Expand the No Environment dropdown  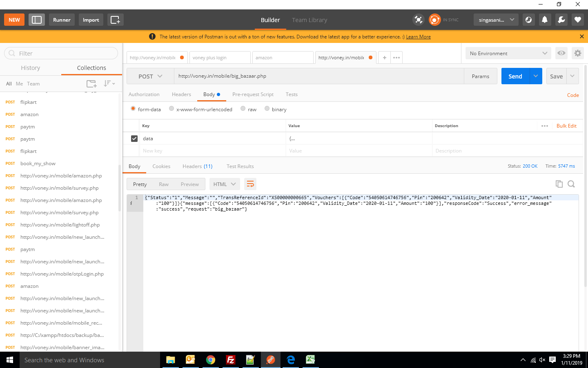click(x=508, y=53)
